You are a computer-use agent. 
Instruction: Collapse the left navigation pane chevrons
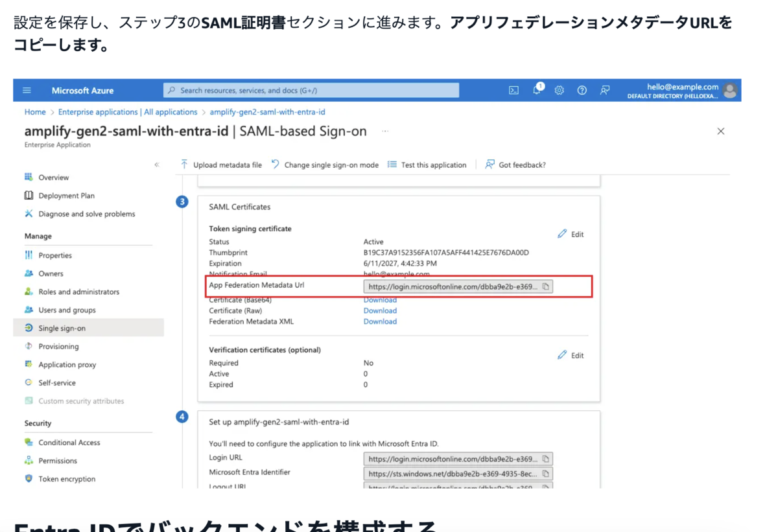tap(157, 165)
